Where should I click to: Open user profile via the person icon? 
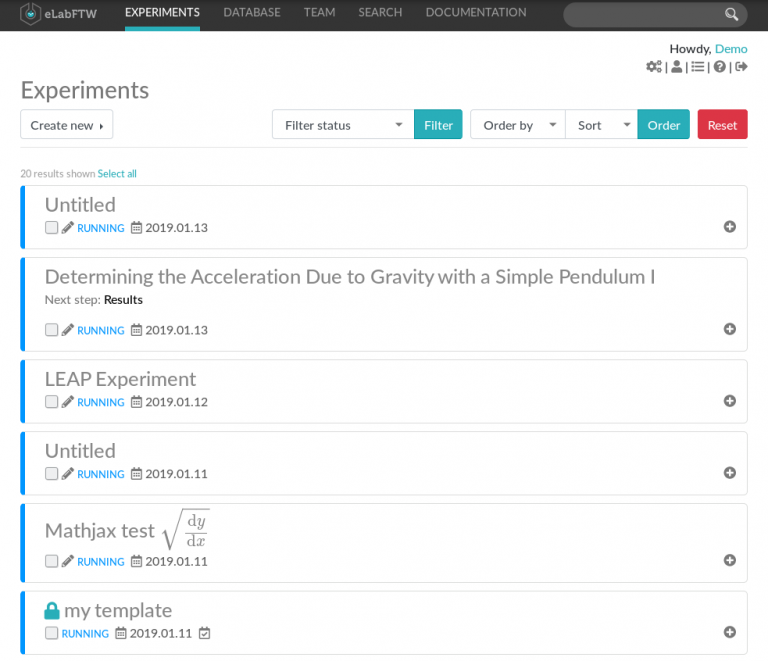677,67
